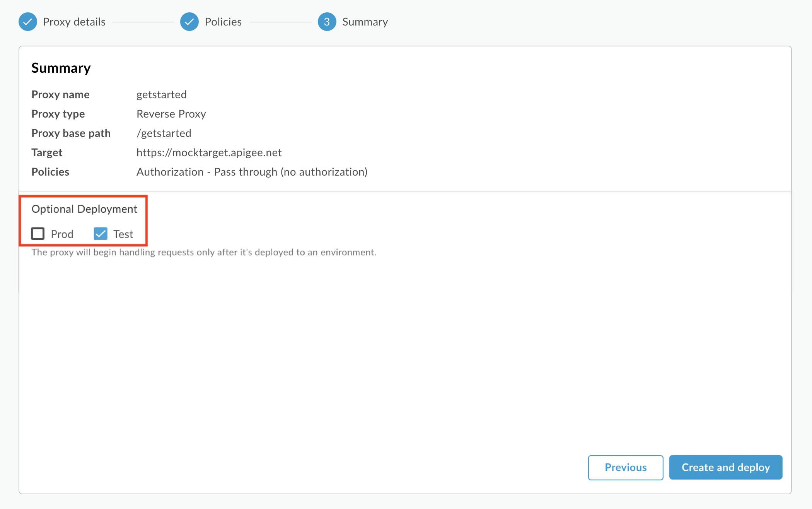Click the Create and deploy button

pyautogui.click(x=725, y=467)
